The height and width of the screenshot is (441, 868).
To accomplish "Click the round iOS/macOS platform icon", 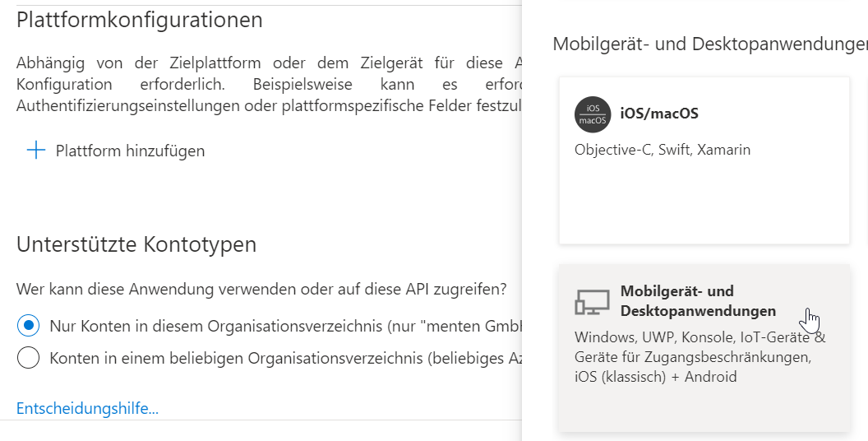I will pyautogui.click(x=592, y=114).
